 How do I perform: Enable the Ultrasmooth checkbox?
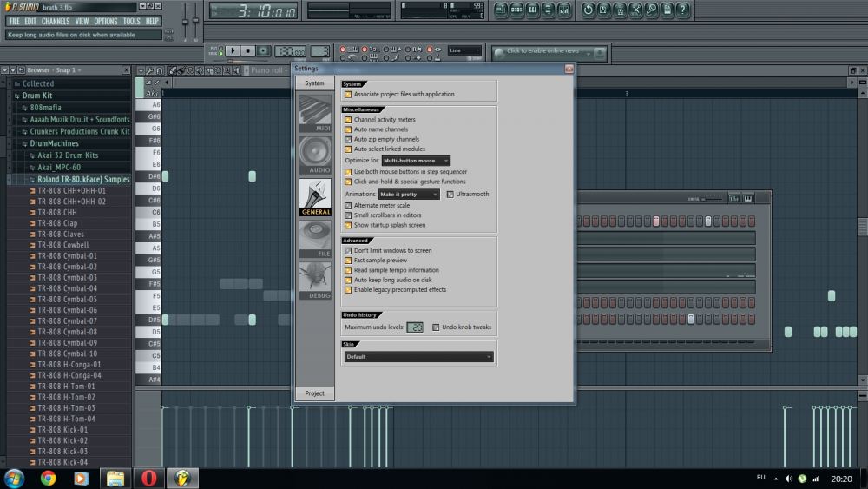tap(450, 195)
